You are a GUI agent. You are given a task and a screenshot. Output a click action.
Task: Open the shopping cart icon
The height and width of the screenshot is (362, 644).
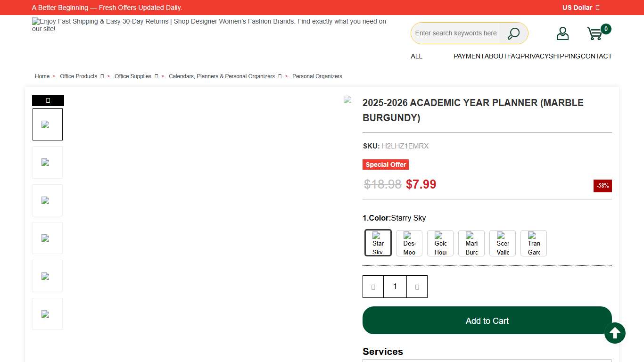pos(594,33)
